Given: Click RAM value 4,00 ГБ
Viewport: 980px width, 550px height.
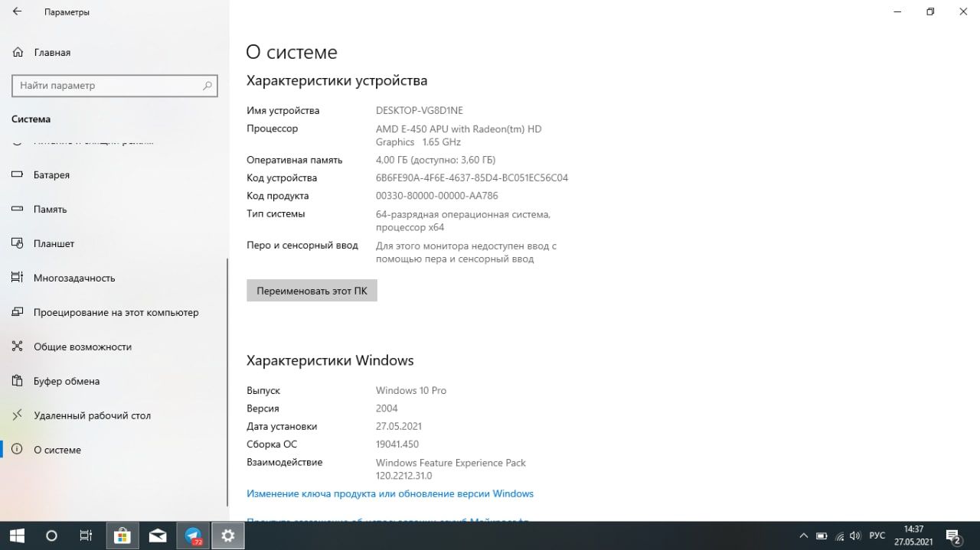Looking at the screenshot, I should (436, 160).
